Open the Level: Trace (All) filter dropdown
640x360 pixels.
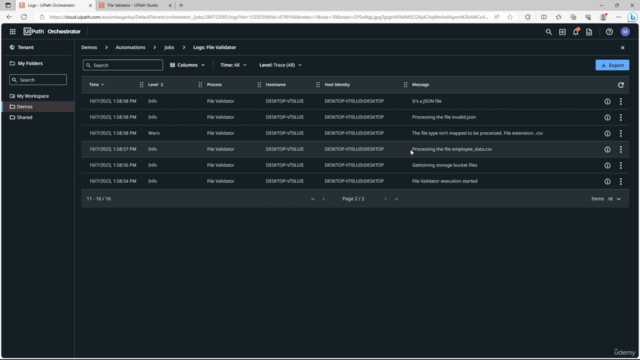click(x=280, y=65)
